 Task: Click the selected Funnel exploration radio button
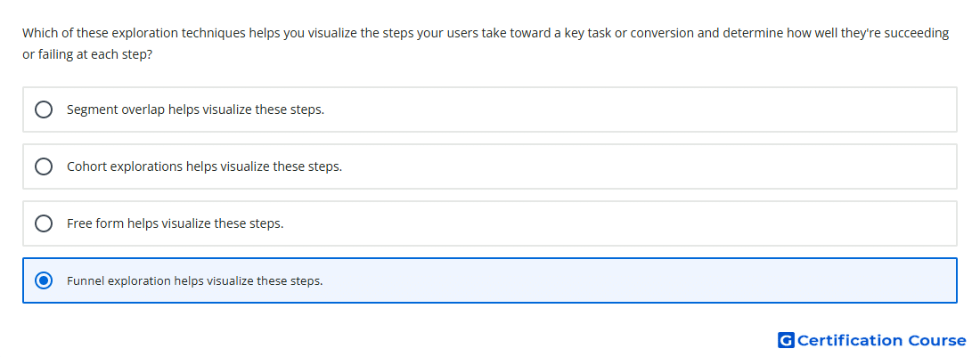[x=44, y=280]
